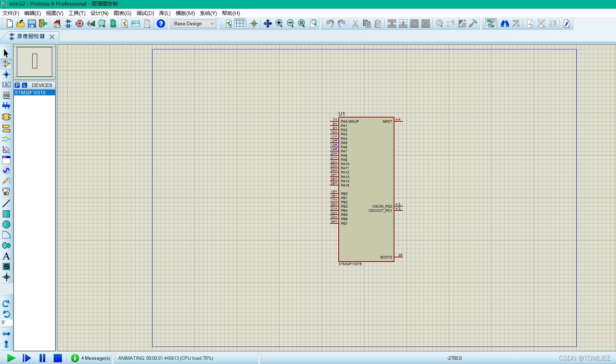Step the simulation forward
The width and height of the screenshot is (616, 364).
click(27, 358)
